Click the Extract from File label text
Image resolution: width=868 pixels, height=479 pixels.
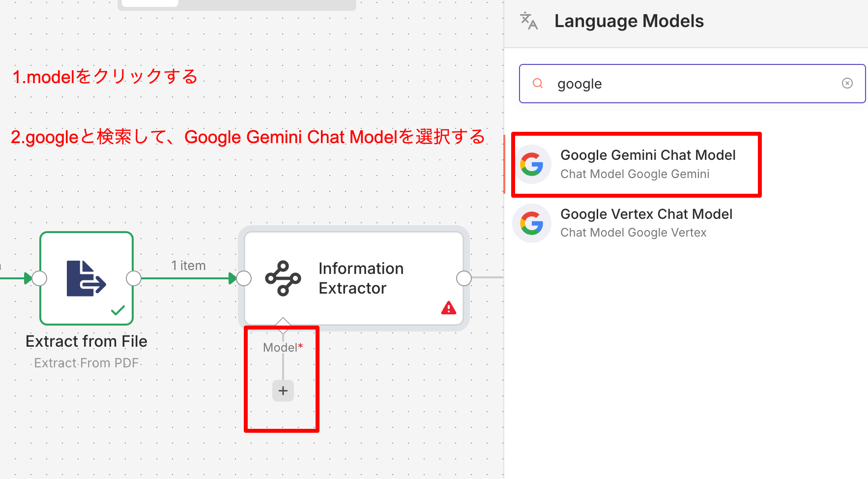[87, 341]
